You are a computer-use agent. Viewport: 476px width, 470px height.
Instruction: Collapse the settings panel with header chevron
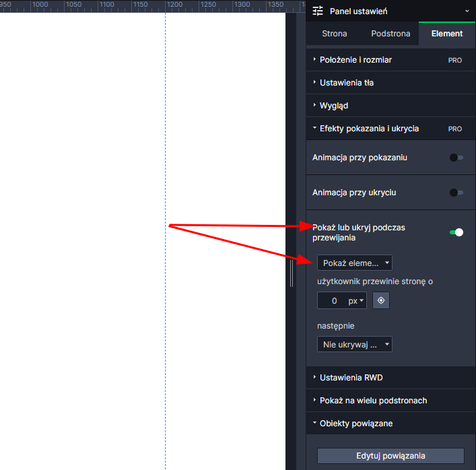pos(467,11)
